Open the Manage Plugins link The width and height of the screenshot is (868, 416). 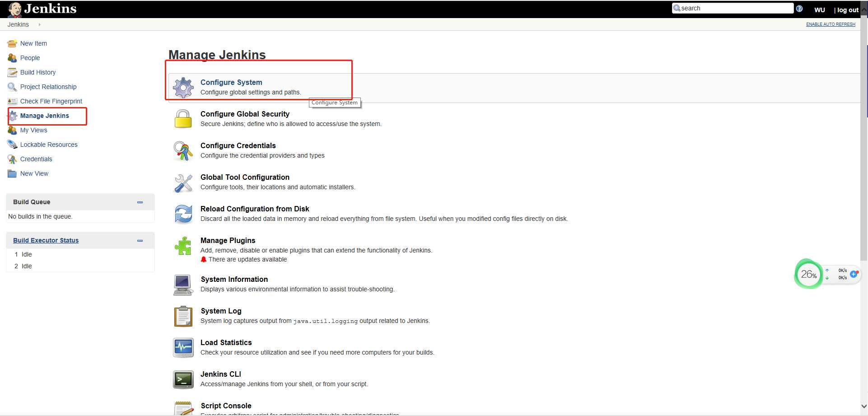coord(228,240)
